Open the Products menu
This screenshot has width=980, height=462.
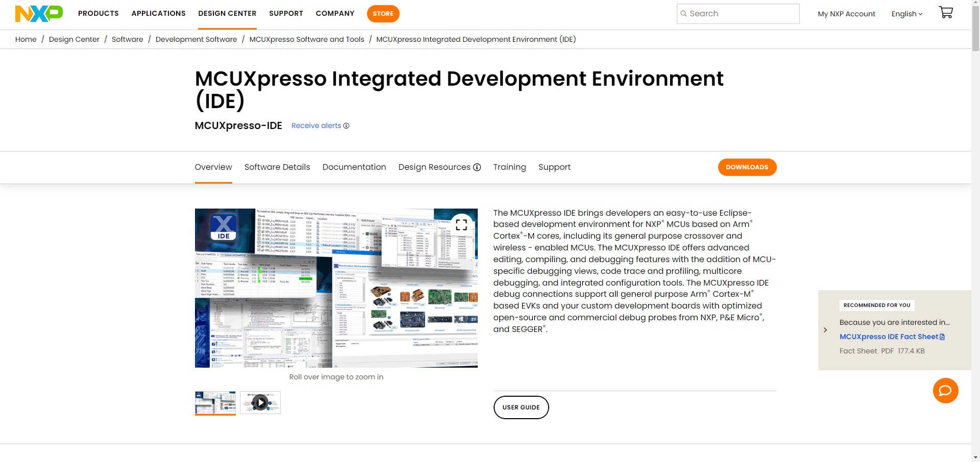[99, 13]
